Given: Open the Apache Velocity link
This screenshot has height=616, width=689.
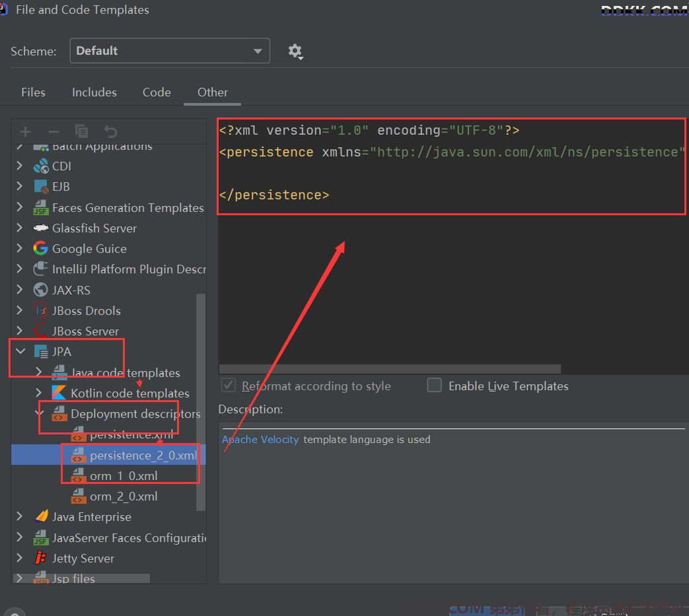Looking at the screenshot, I should 260,440.
